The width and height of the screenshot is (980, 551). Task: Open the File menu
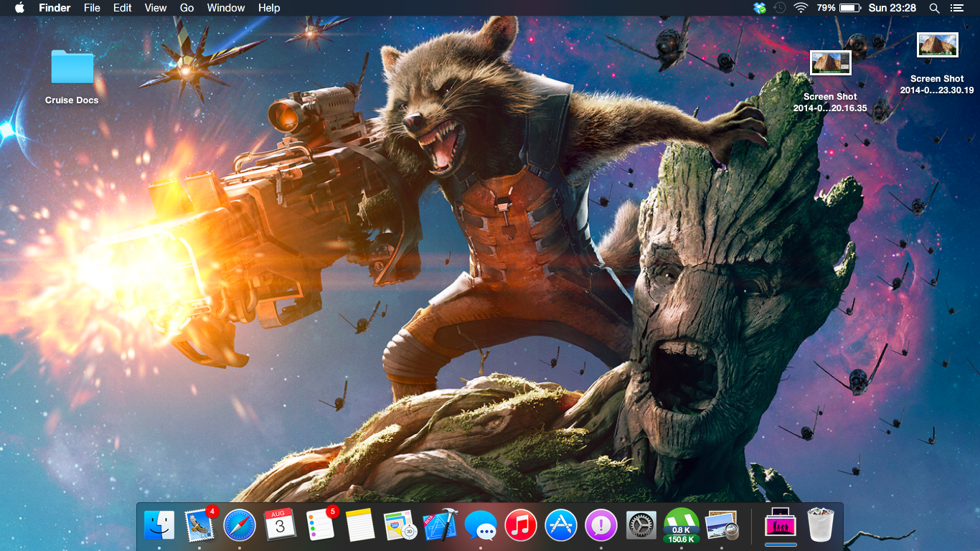92,8
